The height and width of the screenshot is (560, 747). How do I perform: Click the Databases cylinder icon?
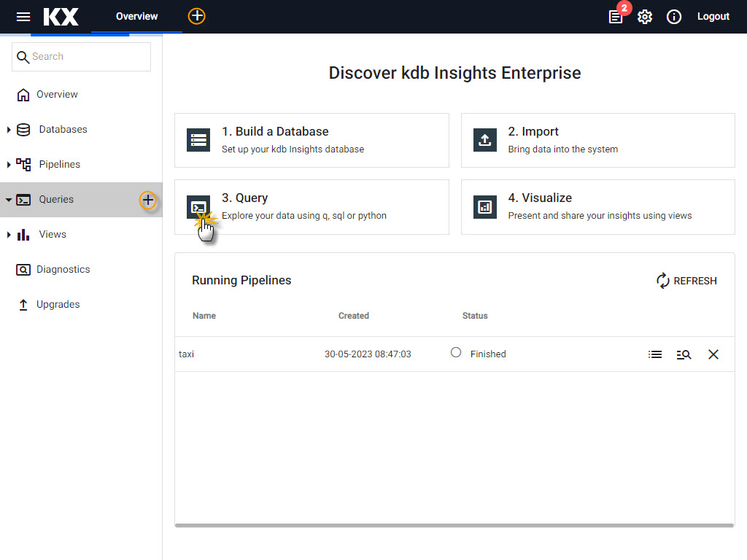coord(23,130)
